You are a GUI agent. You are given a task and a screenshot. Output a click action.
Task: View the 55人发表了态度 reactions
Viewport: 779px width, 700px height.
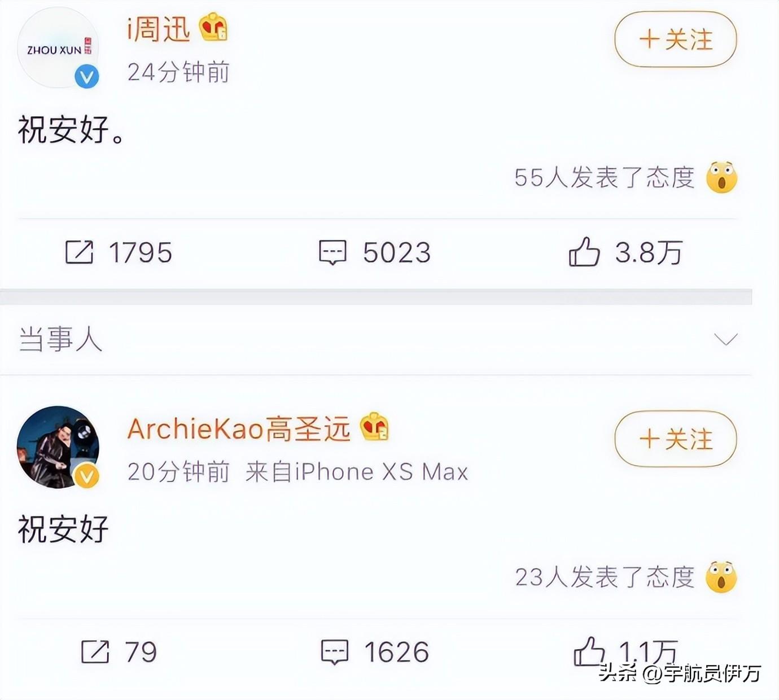tap(605, 177)
